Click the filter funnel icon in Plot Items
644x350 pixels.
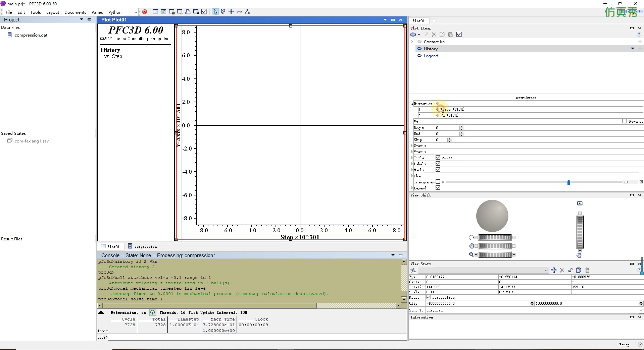tap(426, 35)
